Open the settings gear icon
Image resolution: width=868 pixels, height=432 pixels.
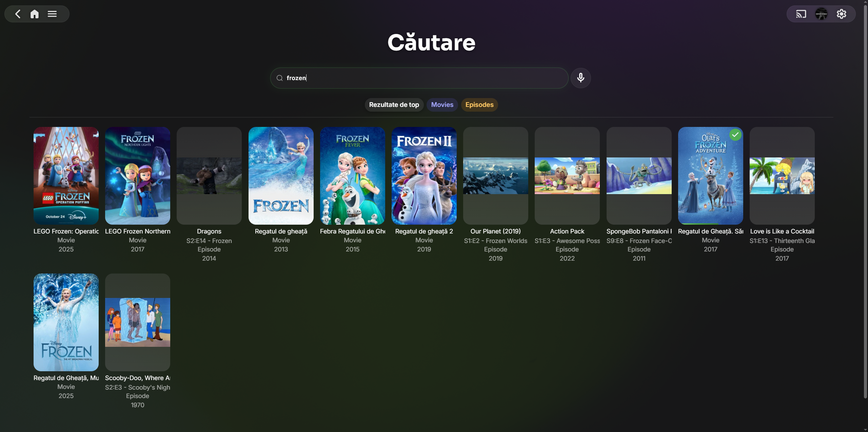tap(842, 14)
